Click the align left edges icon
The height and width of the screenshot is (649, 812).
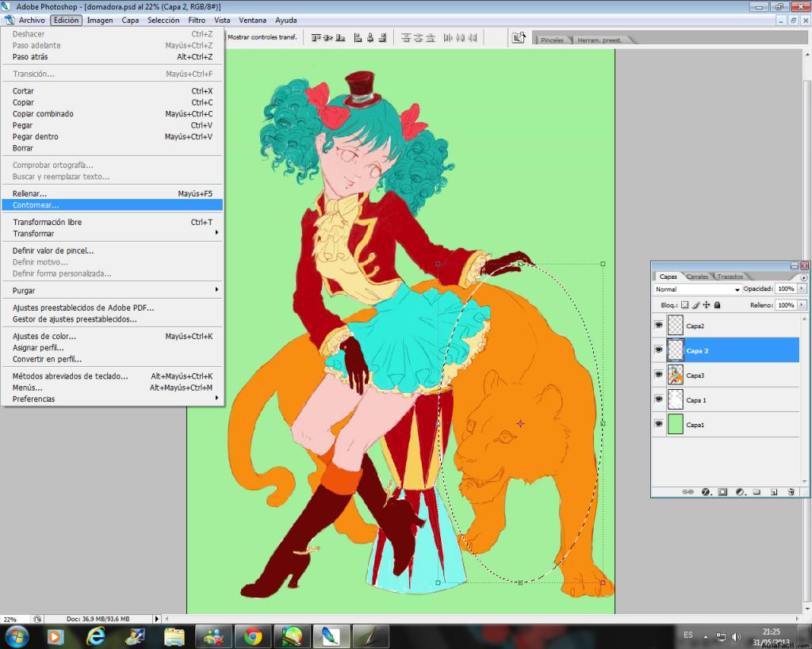pos(358,38)
